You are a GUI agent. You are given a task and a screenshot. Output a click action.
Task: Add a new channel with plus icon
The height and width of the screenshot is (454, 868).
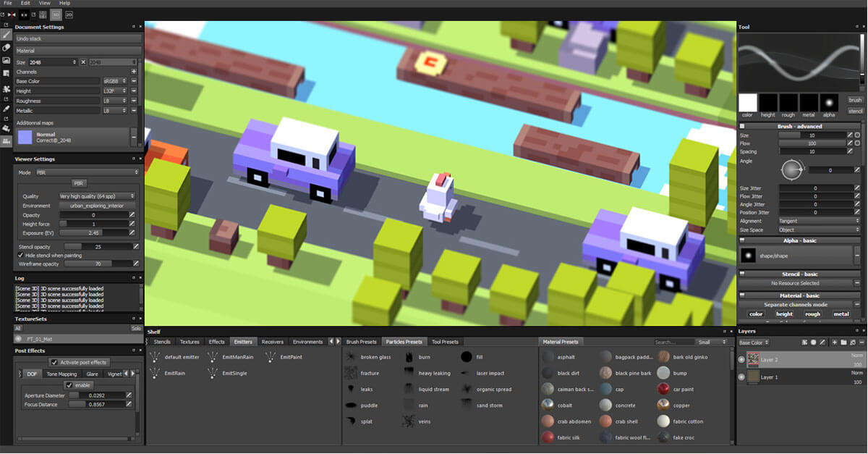(134, 72)
